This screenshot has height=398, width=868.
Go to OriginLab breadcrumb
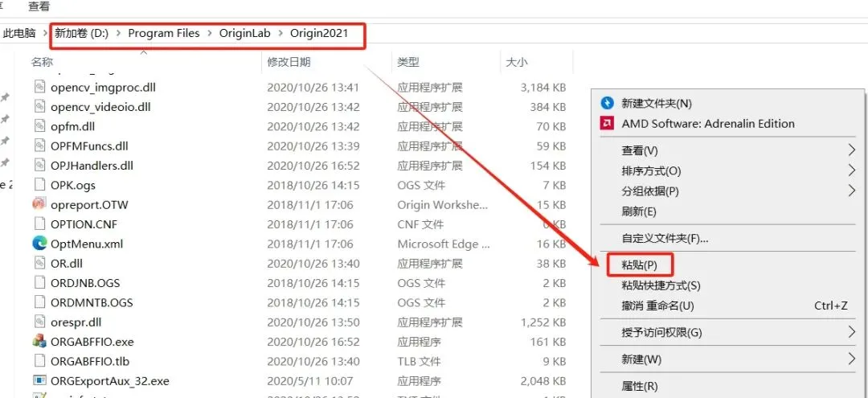point(244,33)
